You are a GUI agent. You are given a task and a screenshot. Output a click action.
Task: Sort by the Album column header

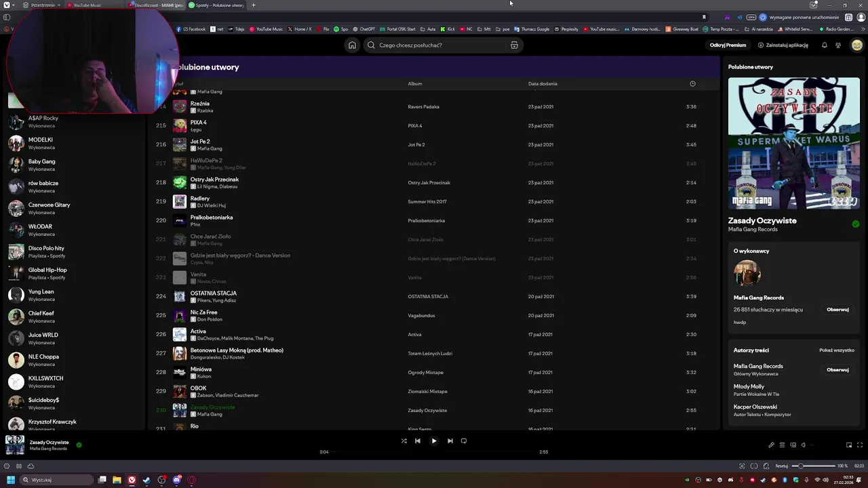[x=415, y=83]
